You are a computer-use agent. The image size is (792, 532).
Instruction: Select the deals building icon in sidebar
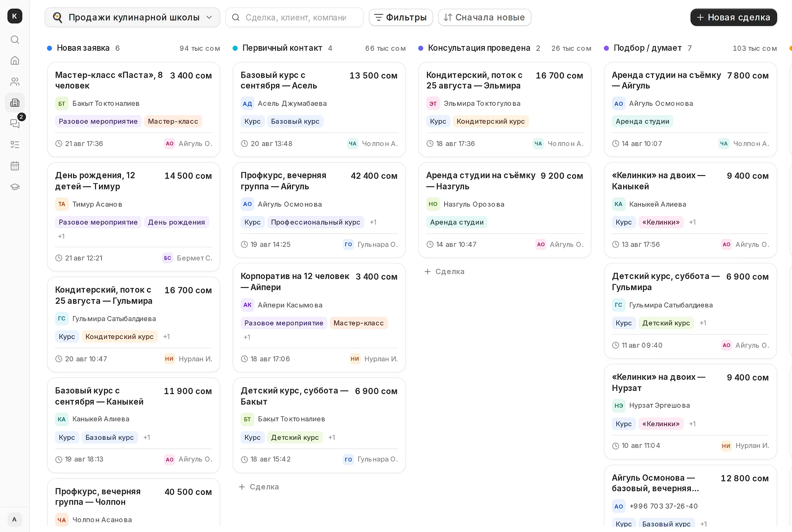[x=15, y=103]
